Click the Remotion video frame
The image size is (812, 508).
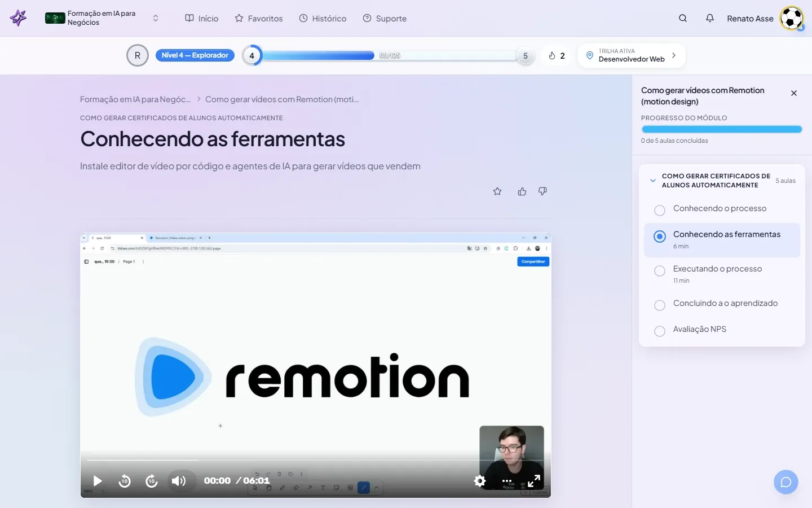point(316,365)
